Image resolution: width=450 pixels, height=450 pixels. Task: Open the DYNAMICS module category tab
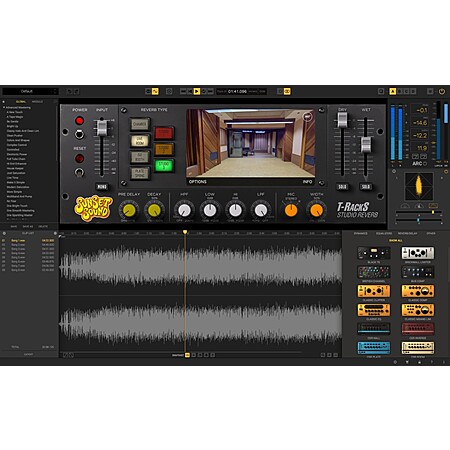coord(361,233)
